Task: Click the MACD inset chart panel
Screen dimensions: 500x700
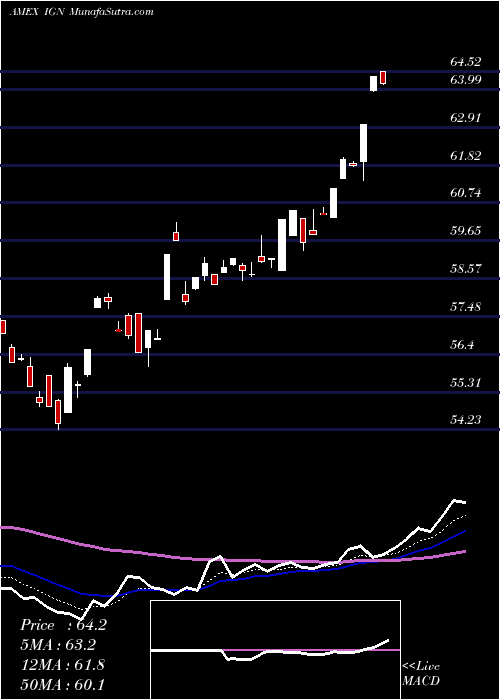Action: tap(275, 650)
